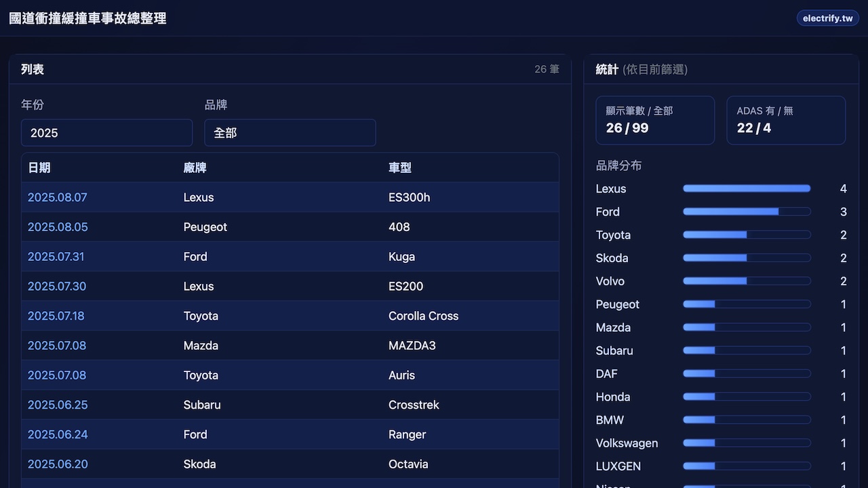The height and width of the screenshot is (488, 868).
Task: Select the Peugeot brand cell in table
Action: [205, 227]
